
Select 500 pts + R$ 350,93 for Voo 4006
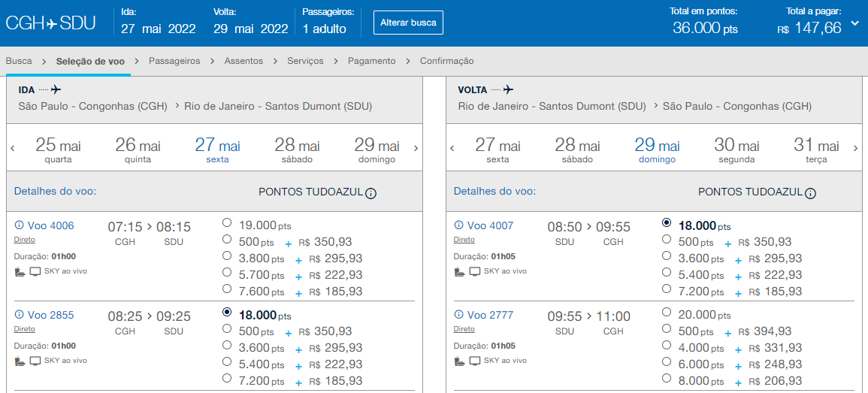pos(226,239)
